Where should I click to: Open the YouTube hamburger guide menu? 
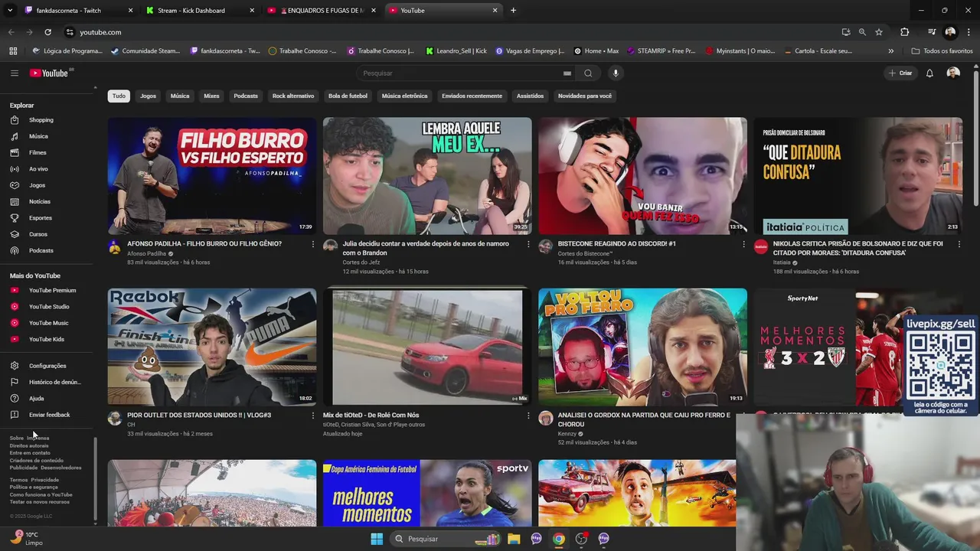click(x=14, y=73)
